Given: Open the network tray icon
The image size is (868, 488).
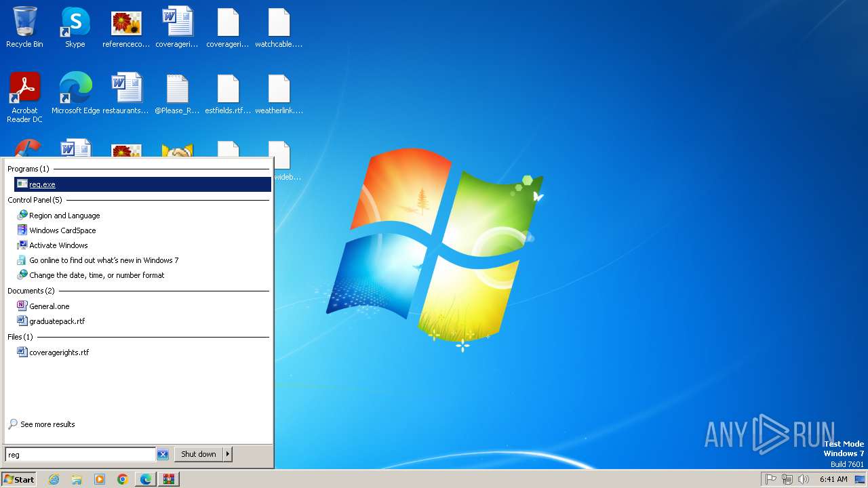Looking at the screenshot, I should point(787,479).
